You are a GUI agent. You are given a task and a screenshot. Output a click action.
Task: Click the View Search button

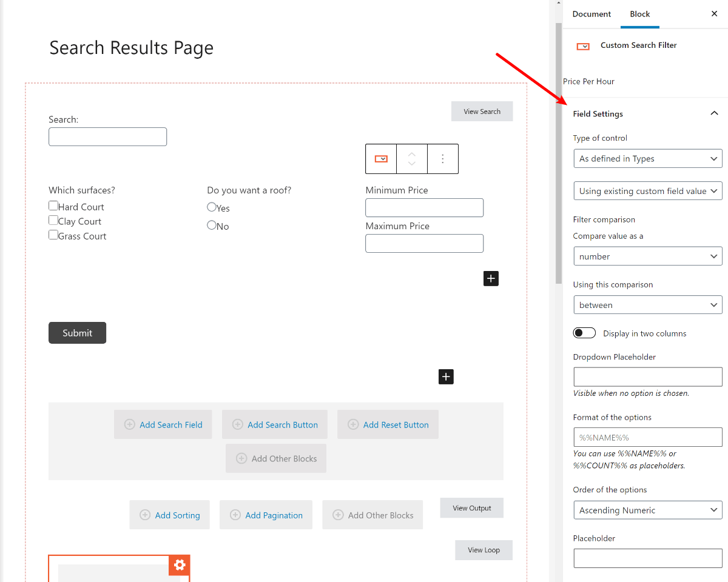click(482, 112)
